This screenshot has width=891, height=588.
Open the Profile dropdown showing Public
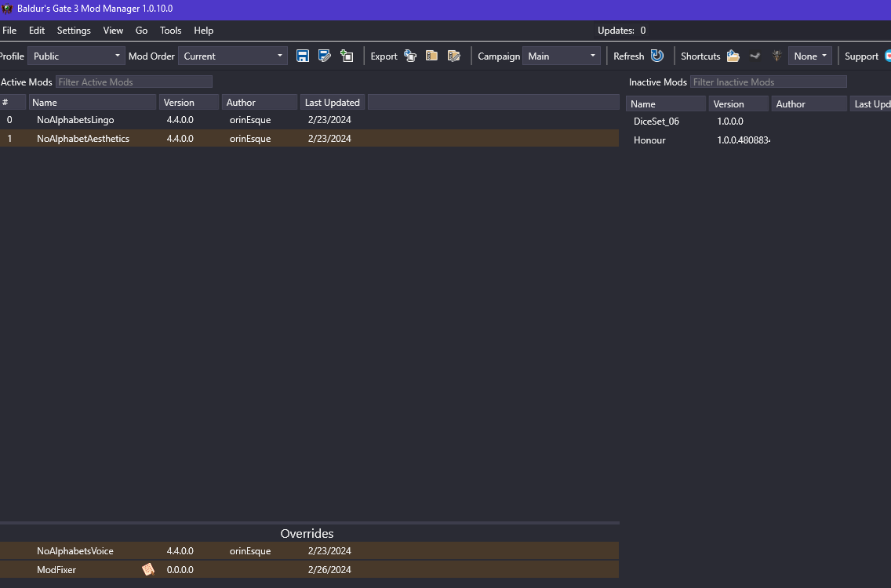tap(76, 56)
